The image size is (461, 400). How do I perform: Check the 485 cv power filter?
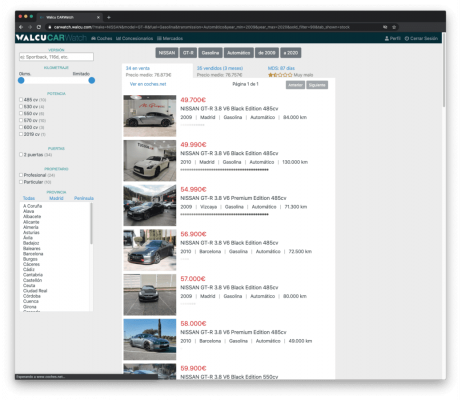pos(21,100)
